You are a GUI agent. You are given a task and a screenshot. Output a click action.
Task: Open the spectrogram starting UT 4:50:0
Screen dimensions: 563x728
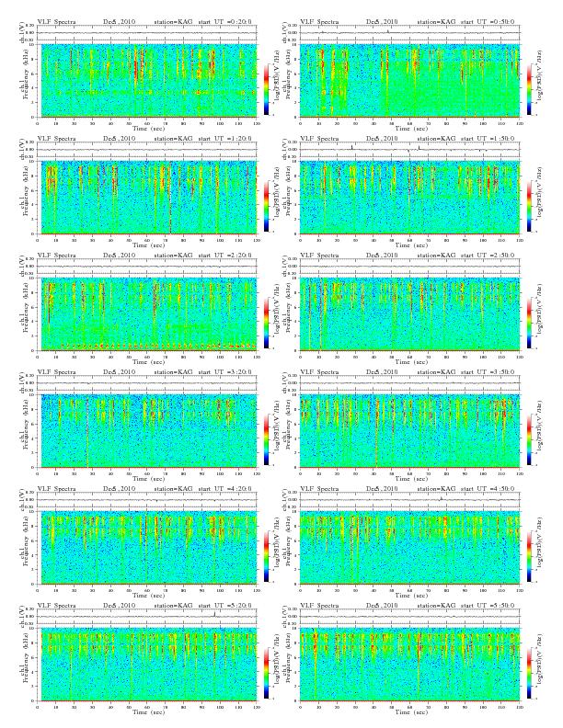click(x=409, y=548)
